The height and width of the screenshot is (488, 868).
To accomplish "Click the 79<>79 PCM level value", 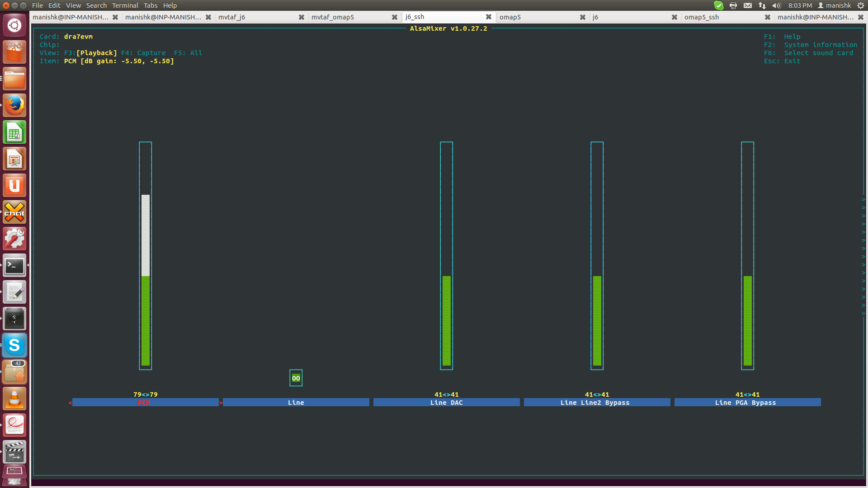I will pyautogui.click(x=145, y=394).
